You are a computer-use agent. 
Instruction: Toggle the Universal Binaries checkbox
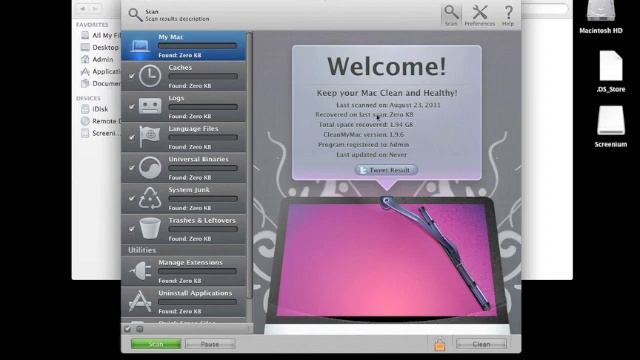coord(131,168)
